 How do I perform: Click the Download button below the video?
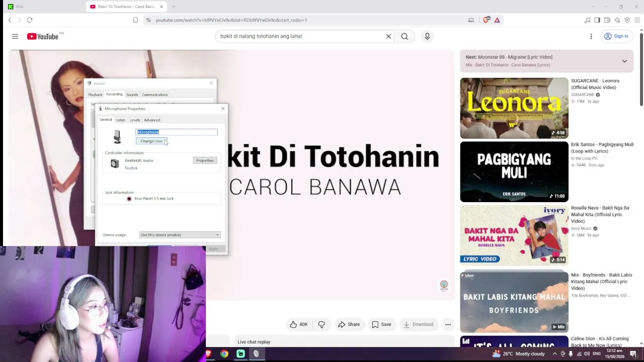(x=418, y=324)
